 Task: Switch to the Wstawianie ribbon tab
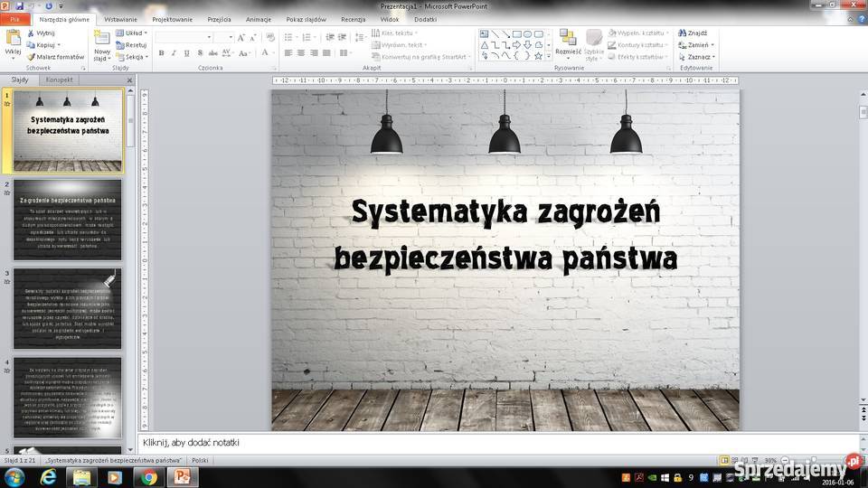120,19
